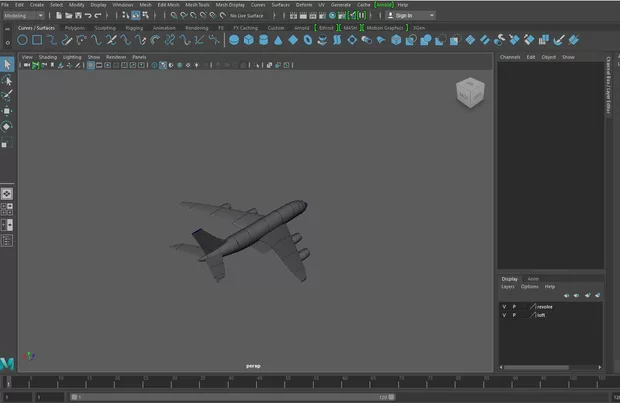
Task: Open the Mesh Tools menu
Action: point(196,5)
